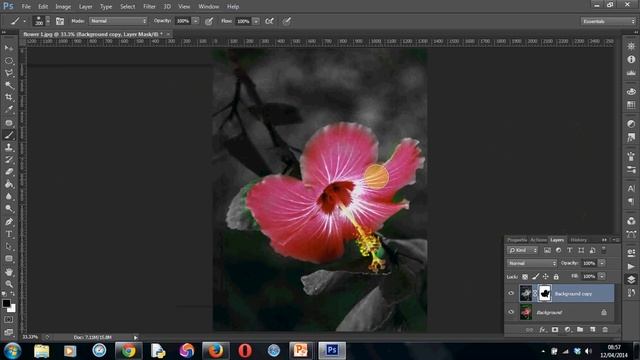Open the layer Opacity dropdown arrow

click(x=602, y=263)
